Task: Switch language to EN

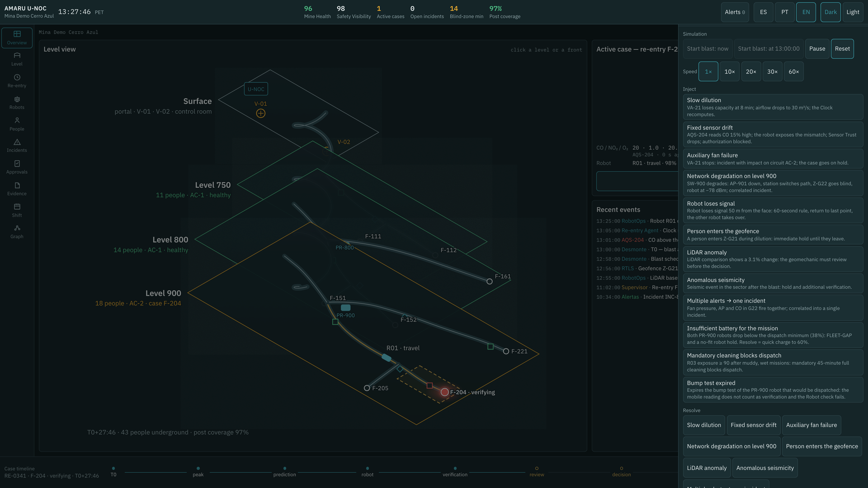Action: (806, 12)
